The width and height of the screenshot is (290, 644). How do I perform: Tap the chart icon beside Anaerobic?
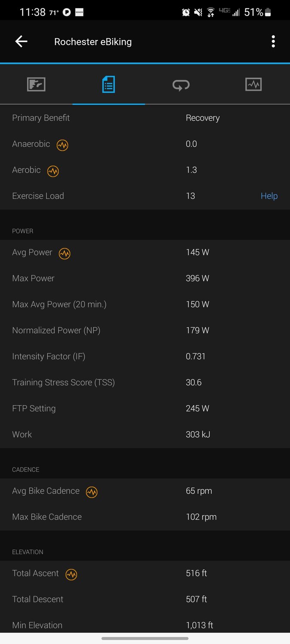tap(62, 145)
